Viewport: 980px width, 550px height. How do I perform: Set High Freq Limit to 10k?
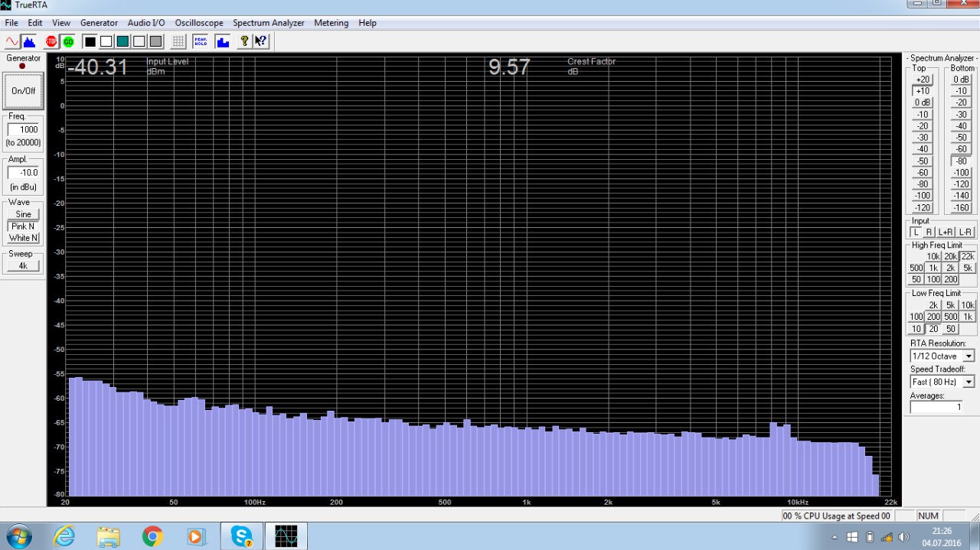pyautogui.click(x=933, y=257)
